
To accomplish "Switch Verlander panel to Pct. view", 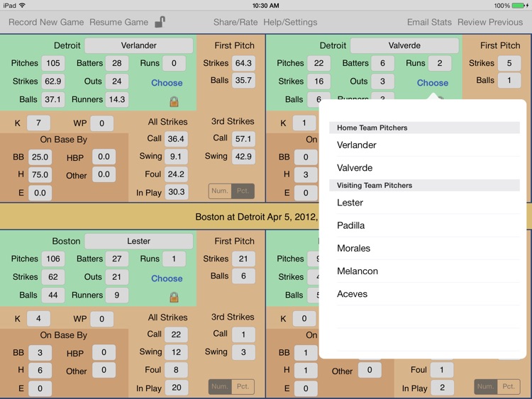I will click(x=243, y=191).
